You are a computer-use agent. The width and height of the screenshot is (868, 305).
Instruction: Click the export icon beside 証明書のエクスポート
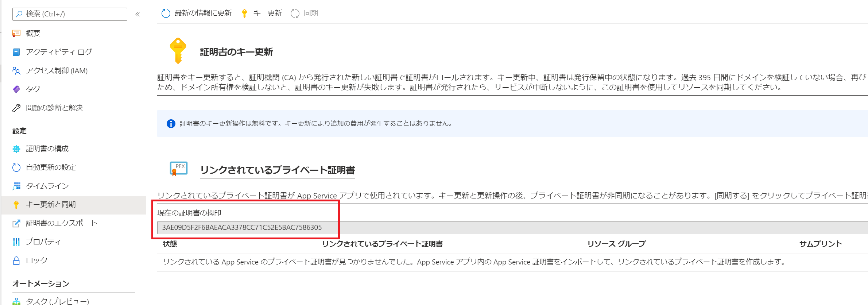[x=16, y=223]
